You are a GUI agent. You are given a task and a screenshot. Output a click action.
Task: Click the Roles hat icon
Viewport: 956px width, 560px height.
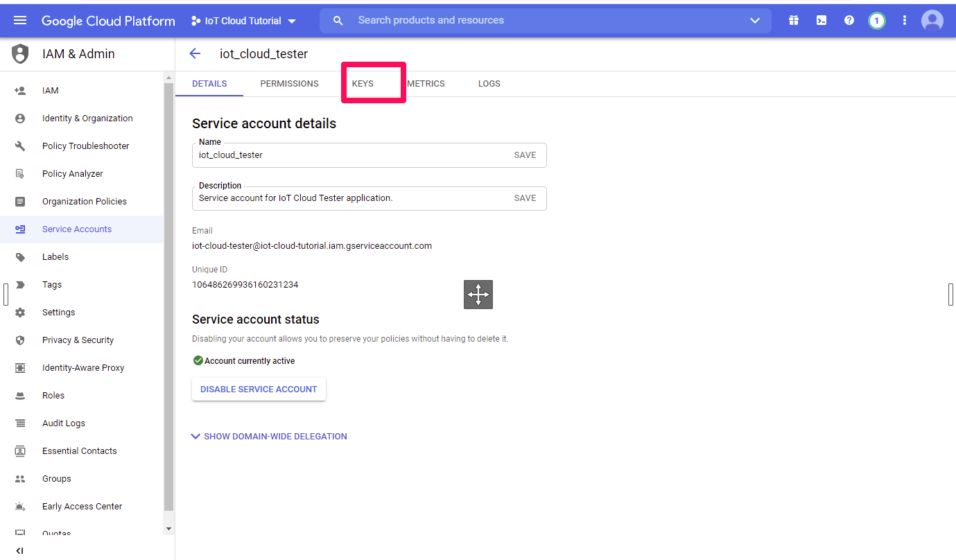(20, 396)
